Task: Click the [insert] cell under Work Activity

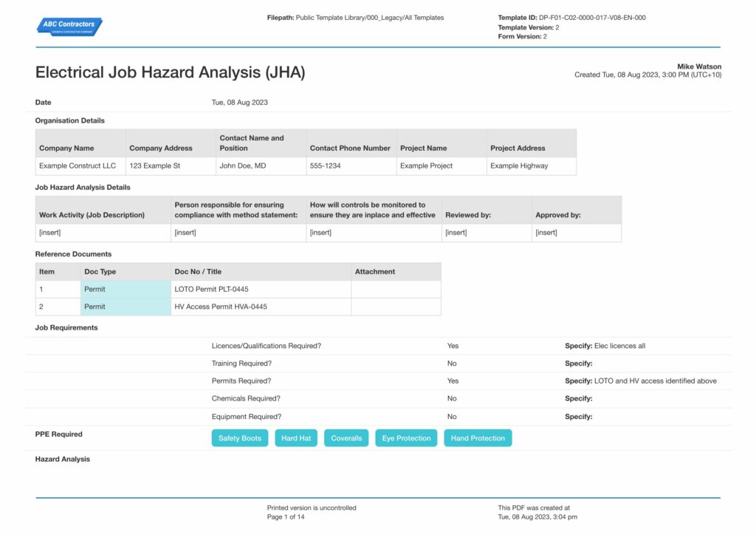Action: point(103,233)
